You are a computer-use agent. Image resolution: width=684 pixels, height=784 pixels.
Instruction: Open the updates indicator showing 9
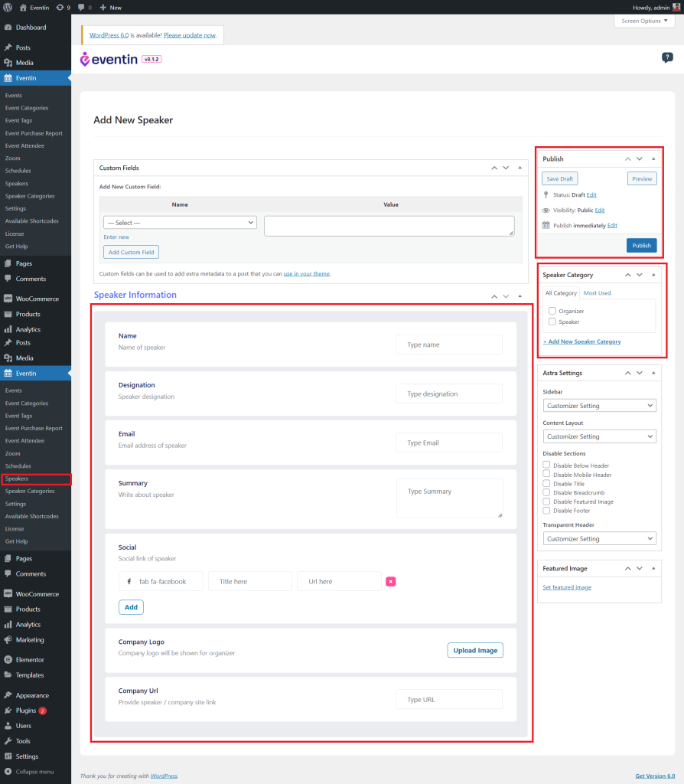63,8
